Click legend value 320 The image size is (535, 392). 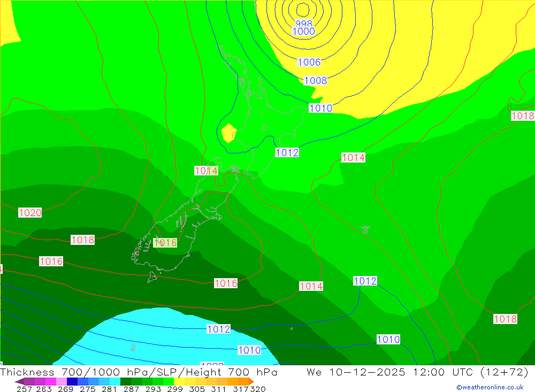pos(258,389)
